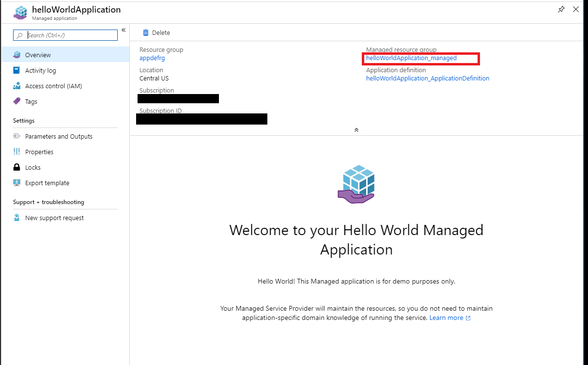Click the Properties bars icon
The width and height of the screenshot is (588, 365).
17,152
